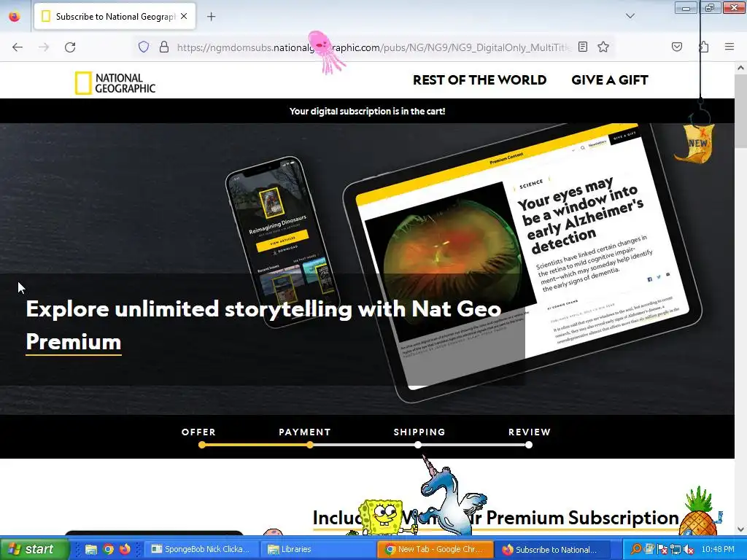Click the Premium heading link in hero
The width and height of the screenshot is (747, 560).
click(74, 343)
